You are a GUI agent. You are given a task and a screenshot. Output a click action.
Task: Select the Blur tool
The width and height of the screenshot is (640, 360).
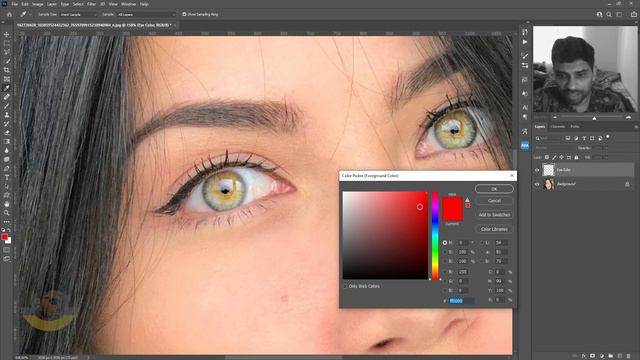point(7,151)
